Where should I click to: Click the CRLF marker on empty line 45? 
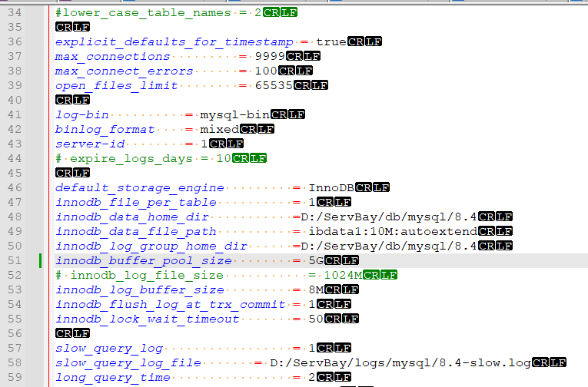72,173
